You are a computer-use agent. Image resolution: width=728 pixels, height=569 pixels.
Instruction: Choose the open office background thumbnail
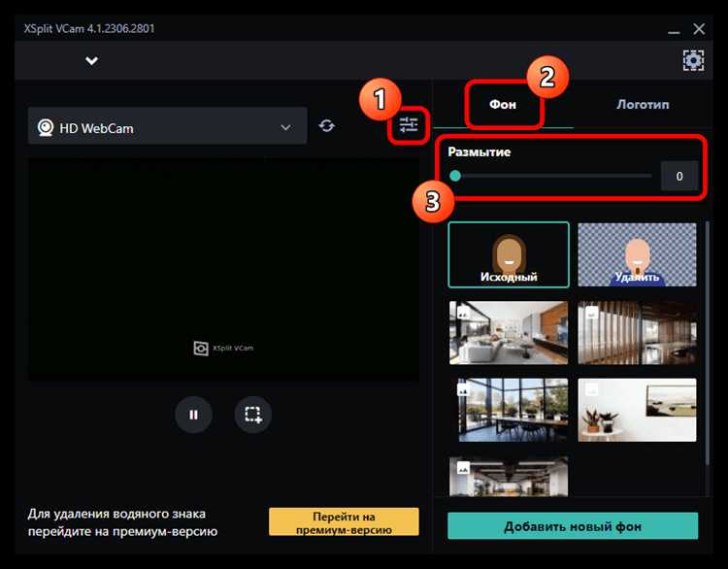click(509, 476)
